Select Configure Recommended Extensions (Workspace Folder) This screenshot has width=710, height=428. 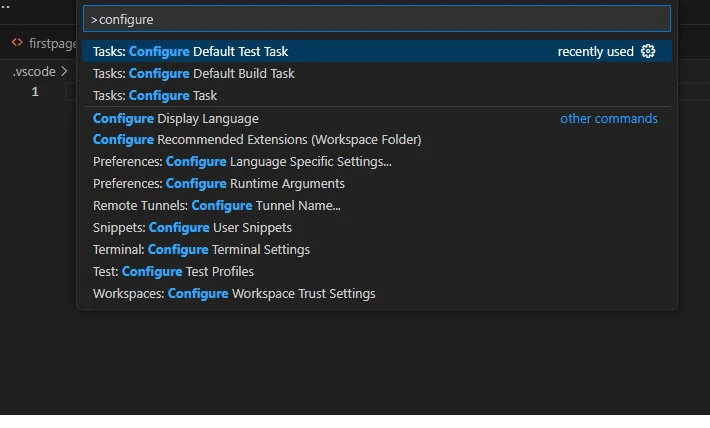(x=377, y=139)
